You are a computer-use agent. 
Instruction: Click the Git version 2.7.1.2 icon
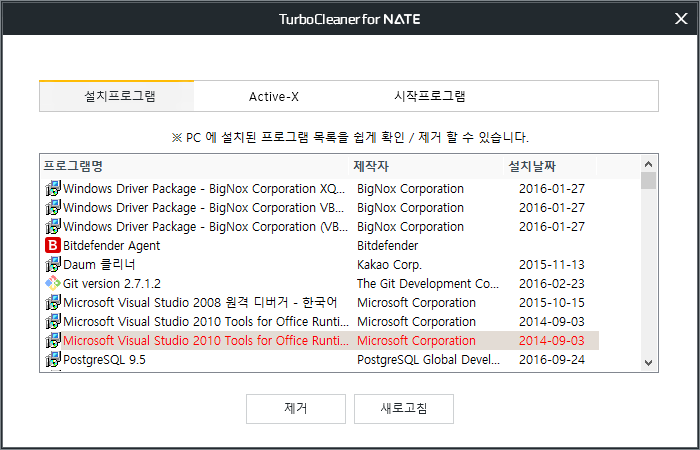pyautogui.click(x=53, y=283)
